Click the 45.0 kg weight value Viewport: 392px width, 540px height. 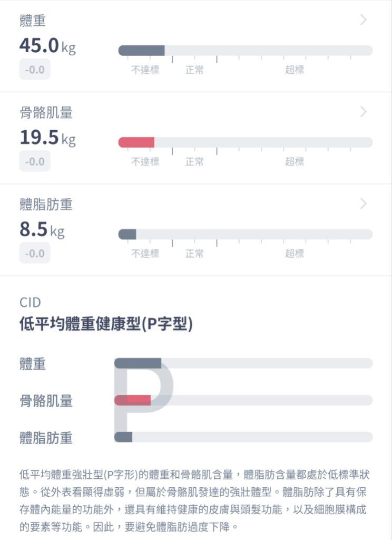[x=47, y=45]
